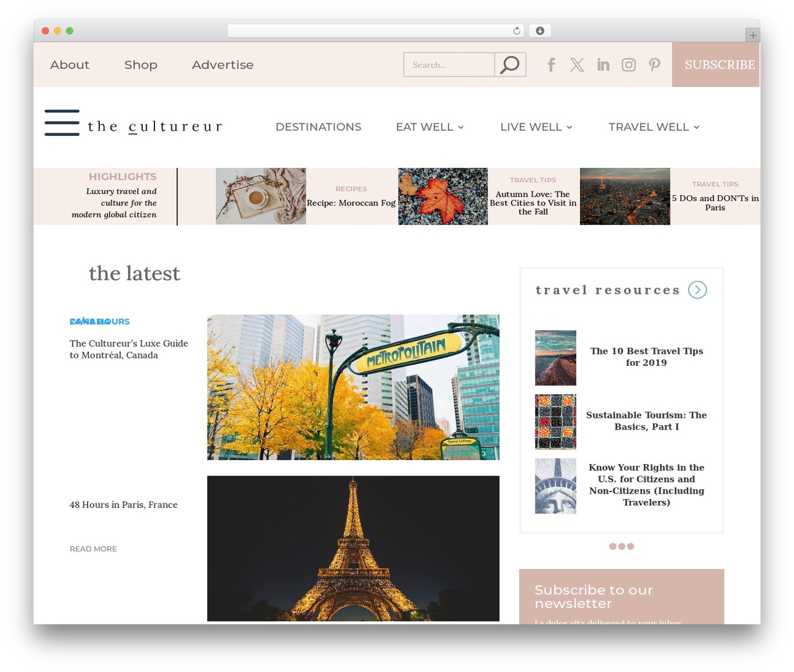Image resolution: width=794 pixels, height=672 pixels.
Task: Click the cultureur site logo
Action: 155,126
